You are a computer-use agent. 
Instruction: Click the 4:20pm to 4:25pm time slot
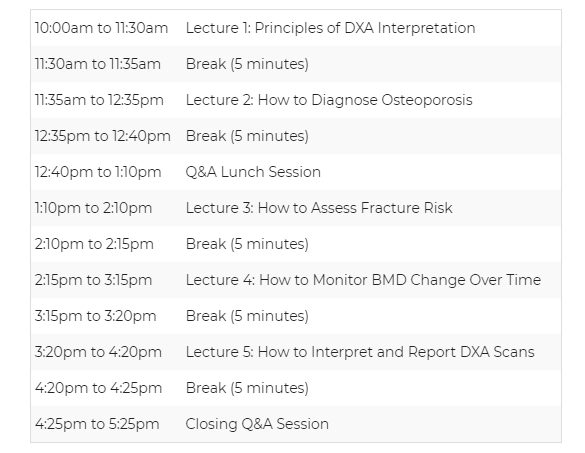(98, 388)
